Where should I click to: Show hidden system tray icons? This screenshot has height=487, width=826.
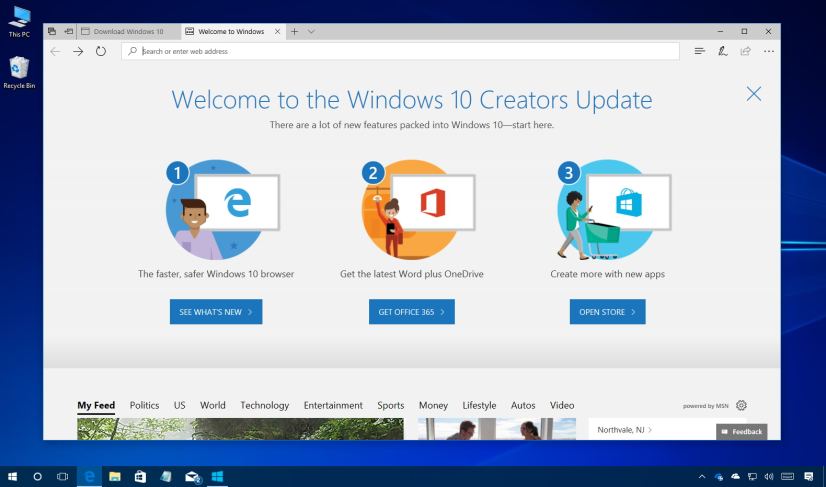tap(702, 476)
